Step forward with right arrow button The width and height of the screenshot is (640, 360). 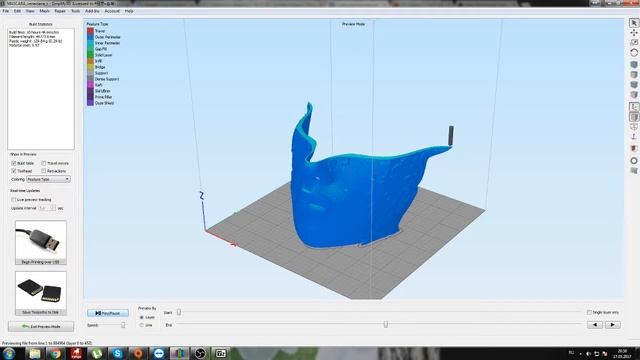coord(612,324)
